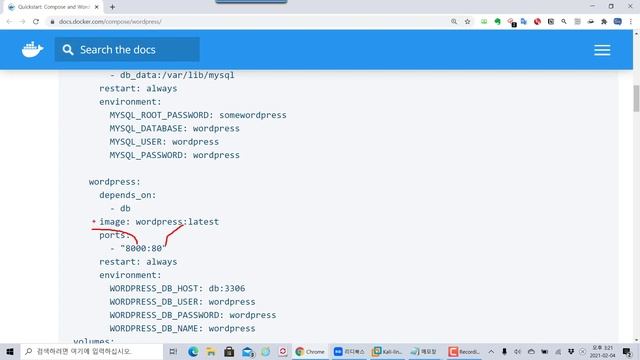The height and width of the screenshot is (360, 640).
Task: Close the Quickstart Compose tab
Action: (x=97, y=7)
